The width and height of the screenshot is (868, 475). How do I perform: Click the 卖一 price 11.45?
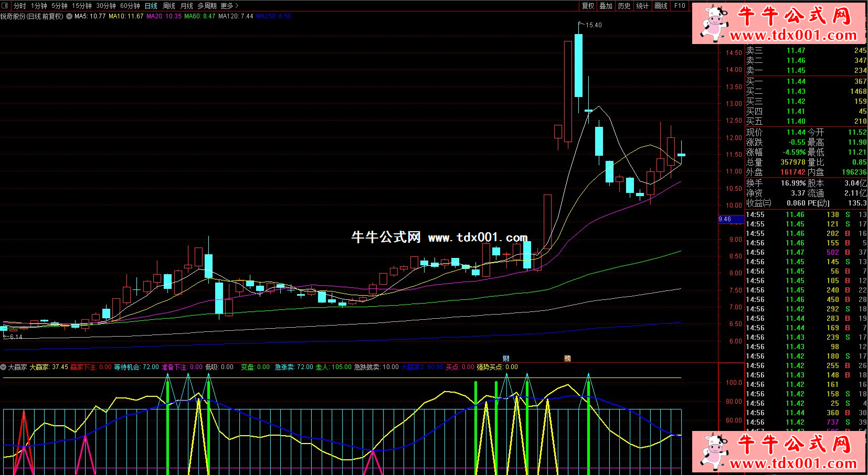point(796,70)
